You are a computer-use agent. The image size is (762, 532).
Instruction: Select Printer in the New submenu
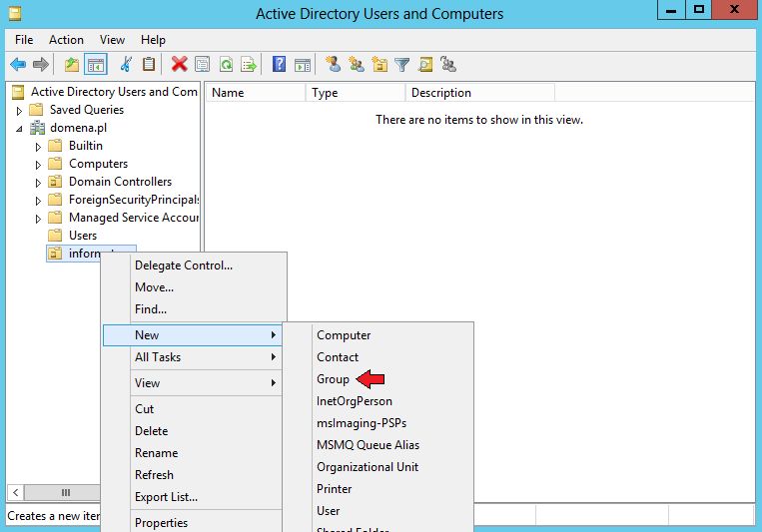tap(334, 489)
